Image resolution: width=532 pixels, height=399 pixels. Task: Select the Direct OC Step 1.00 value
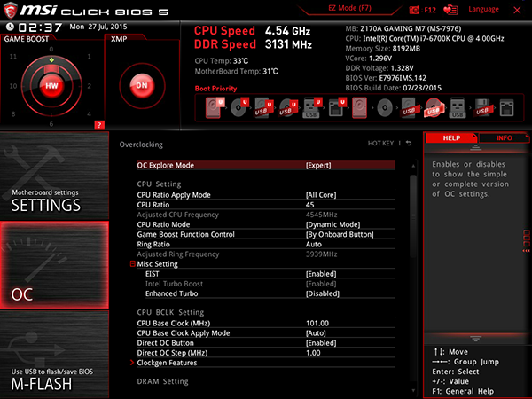tap(313, 353)
